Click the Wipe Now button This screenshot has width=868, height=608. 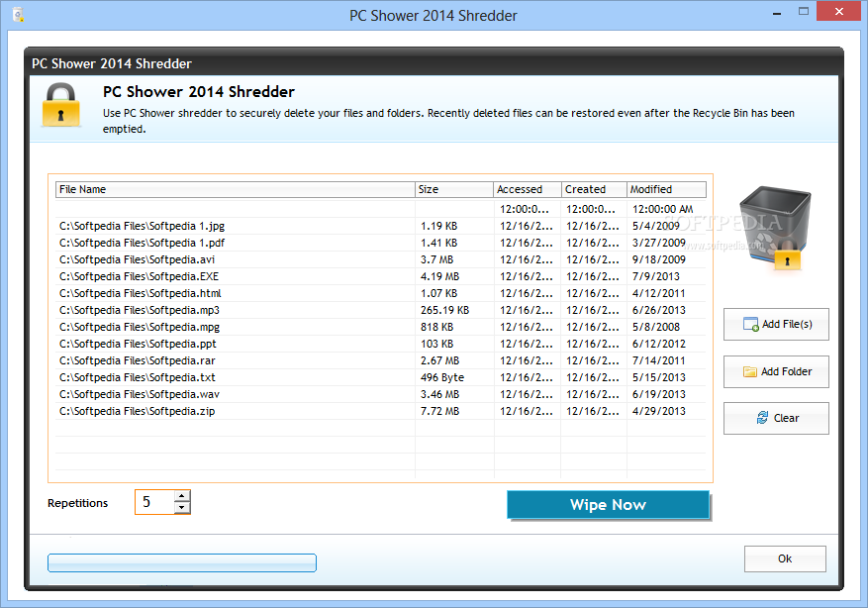pos(608,504)
